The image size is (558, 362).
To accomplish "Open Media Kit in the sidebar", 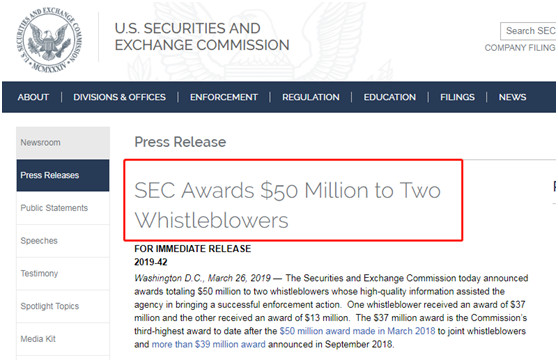I will point(63,339).
